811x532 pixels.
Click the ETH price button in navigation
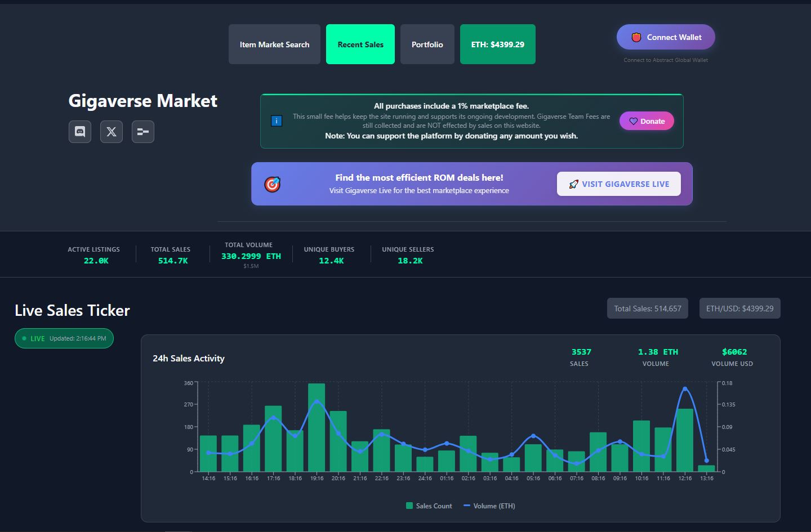click(497, 44)
